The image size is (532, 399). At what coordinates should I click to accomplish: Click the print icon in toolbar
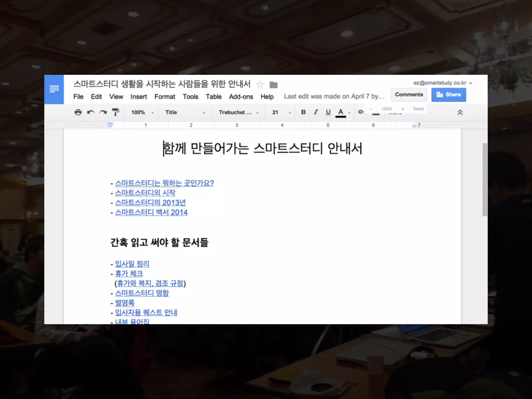pos(78,112)
